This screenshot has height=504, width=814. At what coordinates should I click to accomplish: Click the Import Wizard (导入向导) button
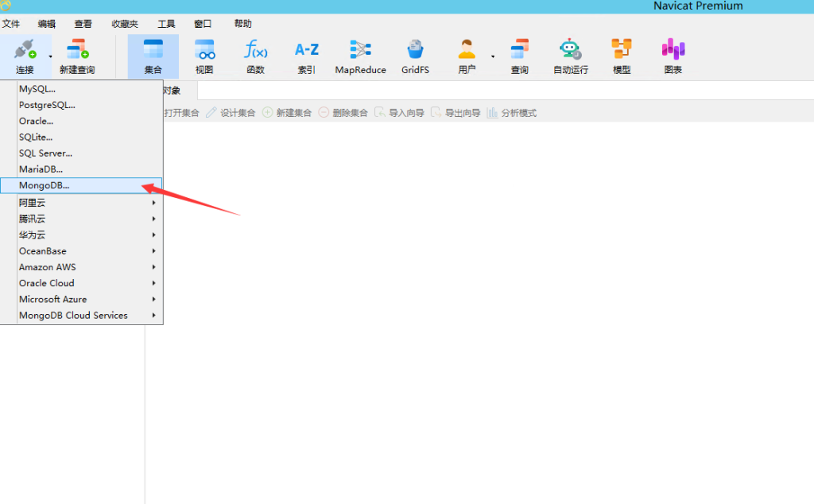(400, 113)
